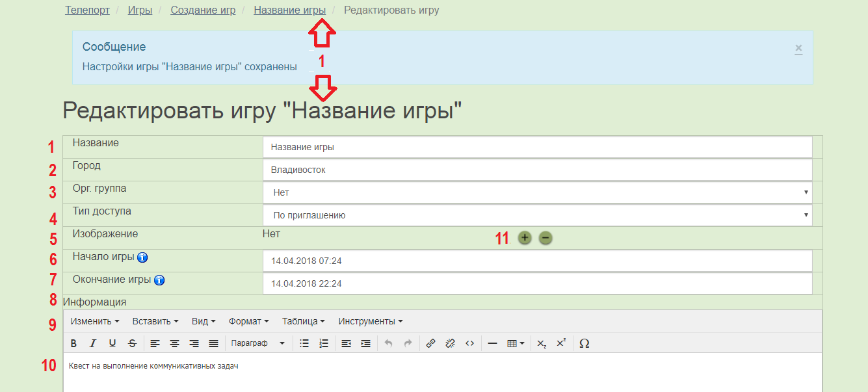
Task: Remove link with the broken chain icon
Action: coord(450,343)
